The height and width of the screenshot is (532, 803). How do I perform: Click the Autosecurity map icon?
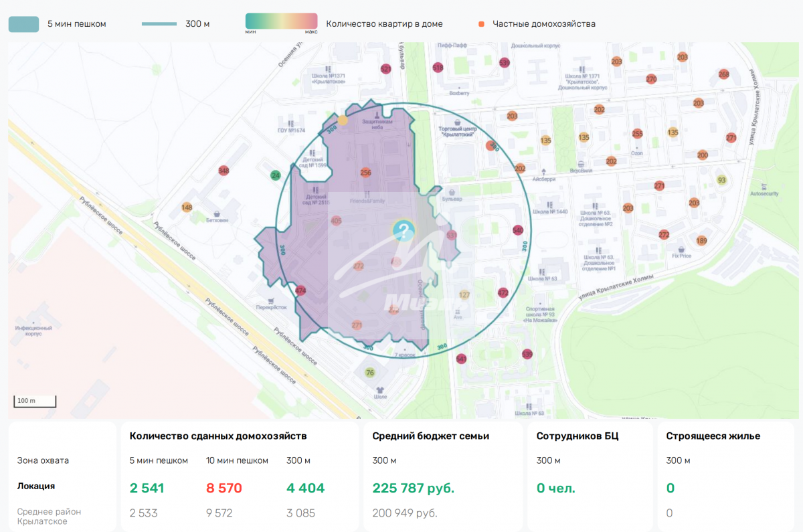(764, 186)
